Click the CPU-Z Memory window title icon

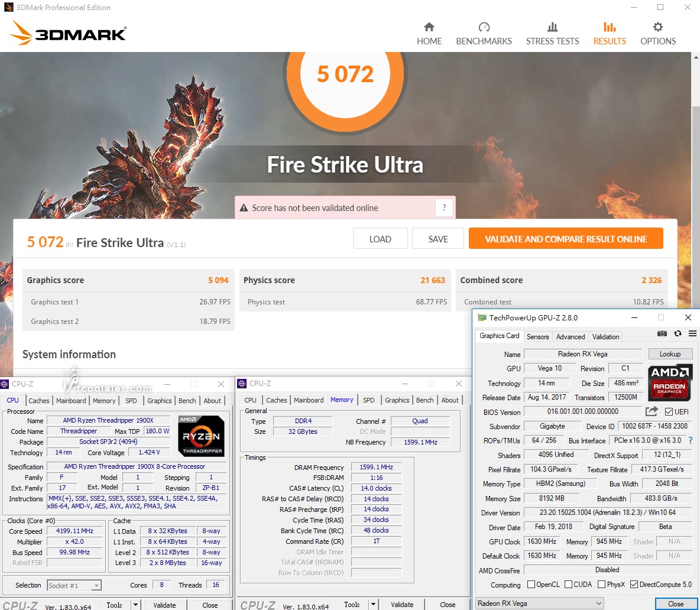pyautogui.click(x=242, y=383)
